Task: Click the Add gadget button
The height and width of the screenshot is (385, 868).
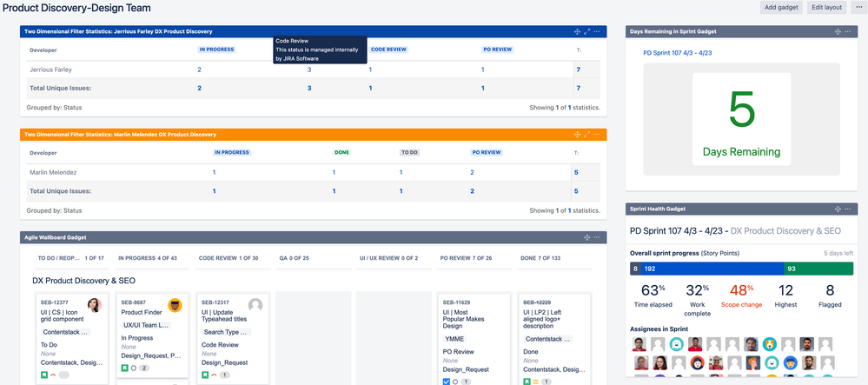Action: 781,7
